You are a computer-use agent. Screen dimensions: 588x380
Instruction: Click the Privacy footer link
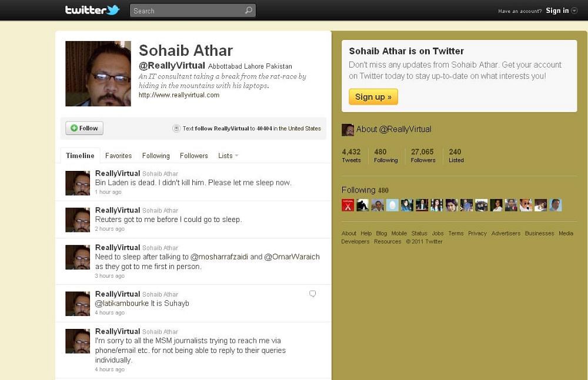(477, 233)
